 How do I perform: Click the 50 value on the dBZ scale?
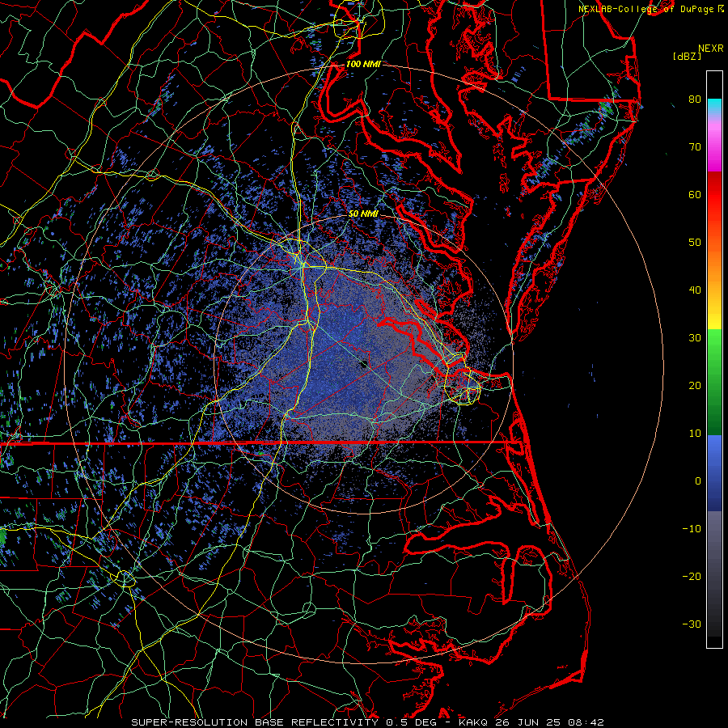point(695,243)
